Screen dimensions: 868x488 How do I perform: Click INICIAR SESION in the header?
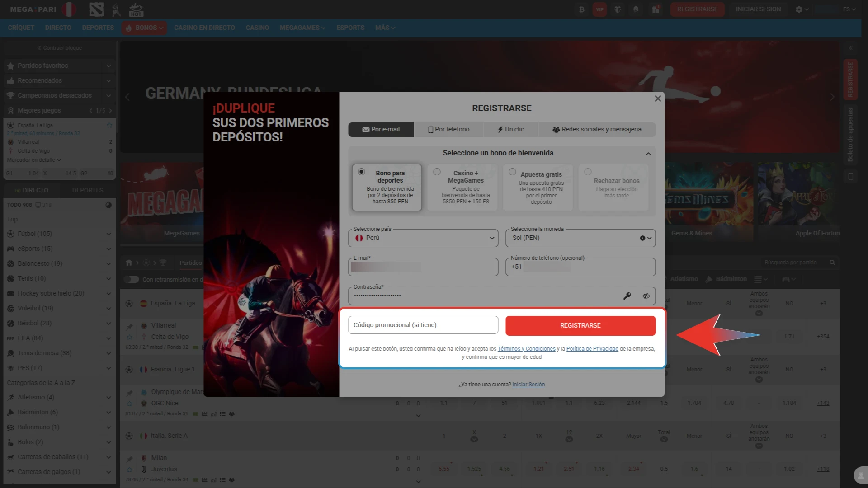(758, 9)
